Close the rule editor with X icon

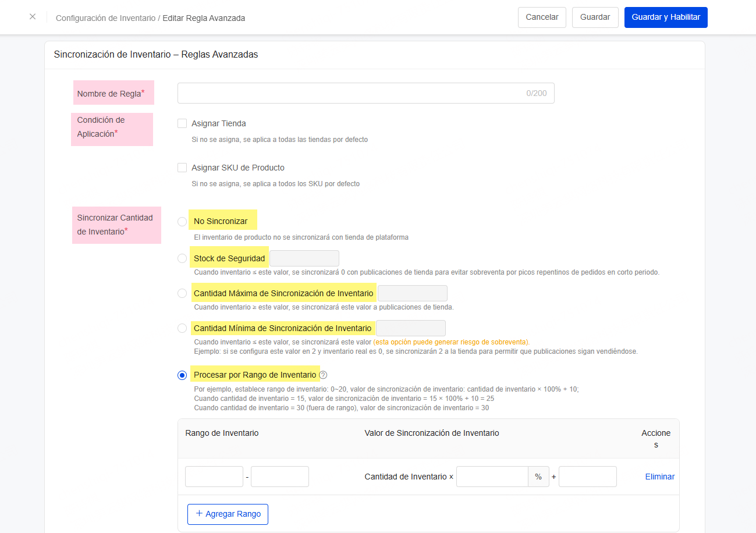coord(33,17)
